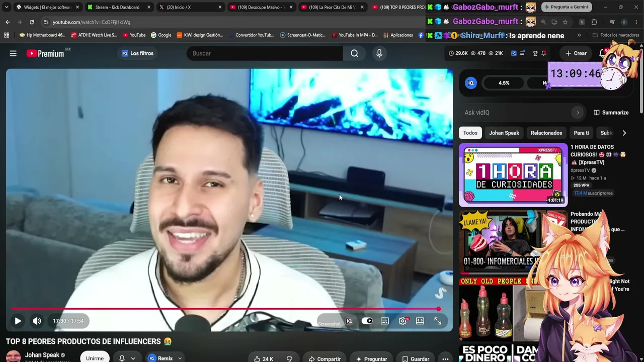Open Johan Speak channel link
The height and width of the screenshot is (362, 644).
[42, 355]
